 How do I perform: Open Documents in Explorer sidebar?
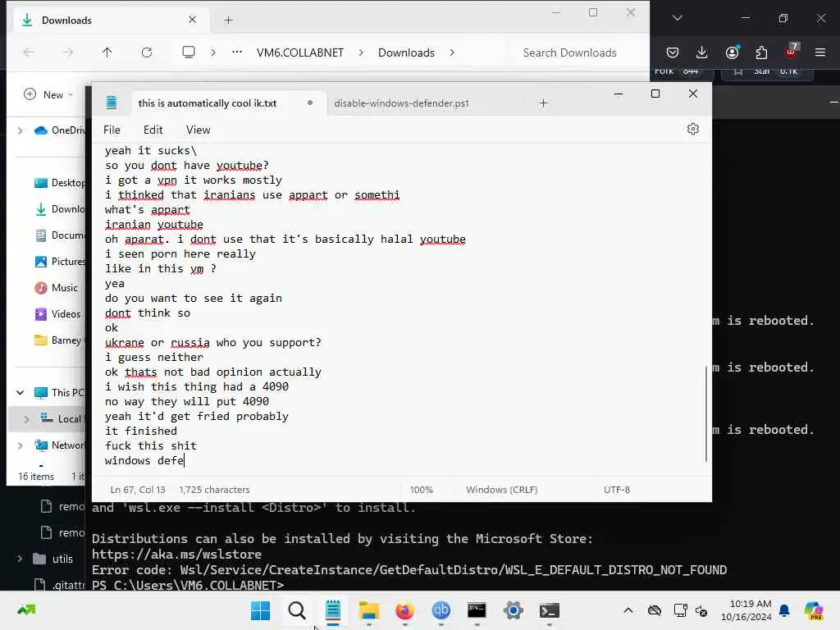click(x=59, y=235)
